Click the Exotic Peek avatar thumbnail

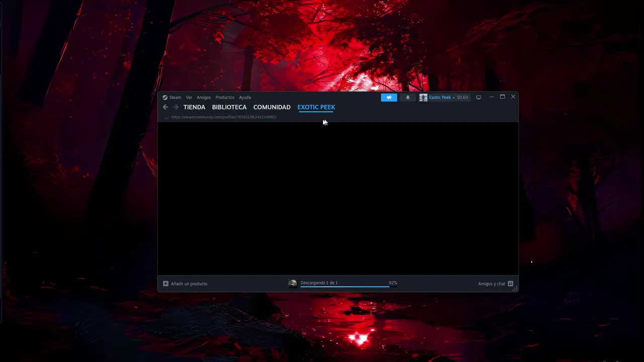(423, 98)
